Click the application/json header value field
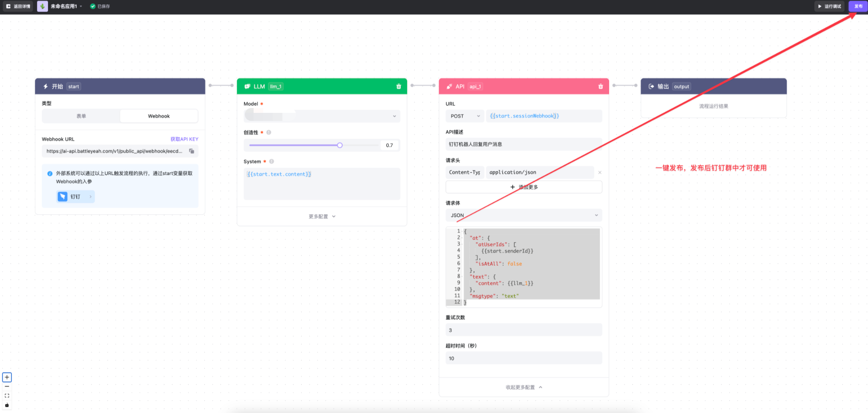The height and width of the screenshot is (413, 868). pos(540,172)
